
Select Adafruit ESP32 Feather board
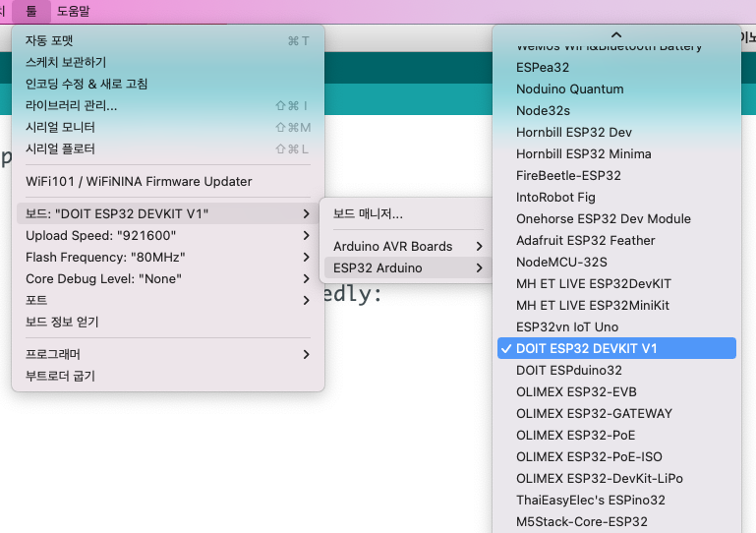tap(616, 241)
